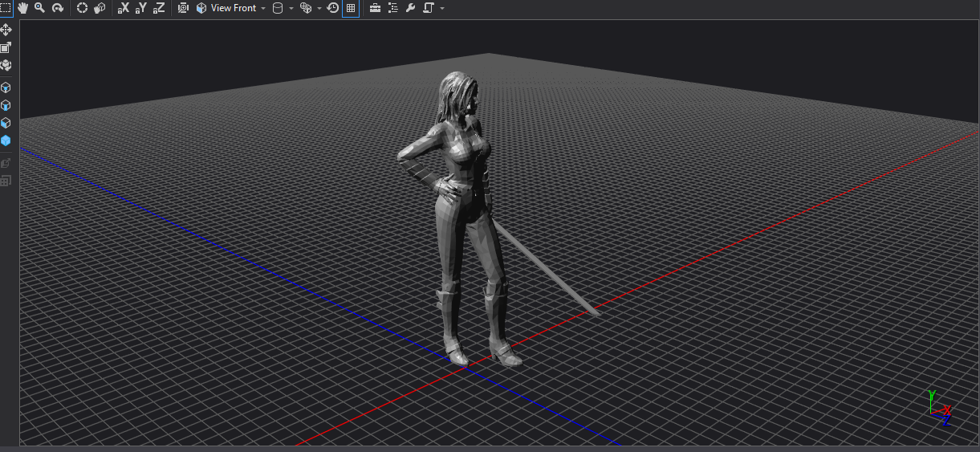Click the gray pivot cube sidebar icon
This screenshot has height=452, width=980.
click(6, 65)
